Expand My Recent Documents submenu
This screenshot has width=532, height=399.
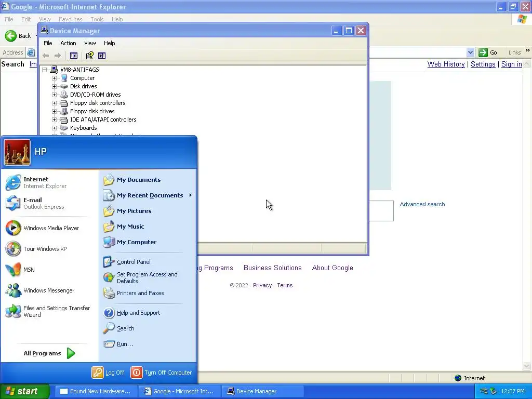(x=148, y=195)
